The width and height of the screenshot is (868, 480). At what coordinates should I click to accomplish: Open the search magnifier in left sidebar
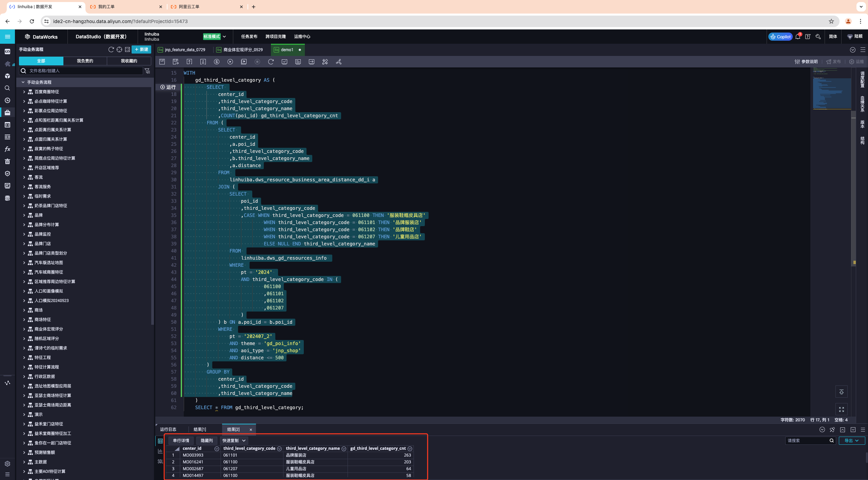click(7, 88)
